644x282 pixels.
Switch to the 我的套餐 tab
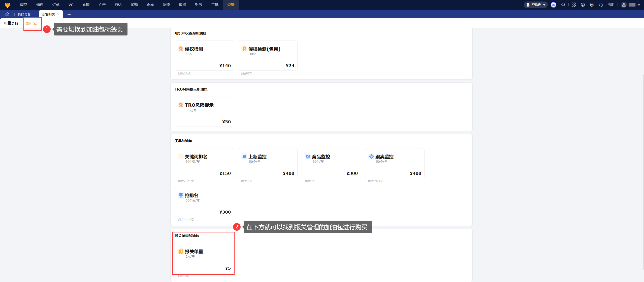(x=24, y=14)
